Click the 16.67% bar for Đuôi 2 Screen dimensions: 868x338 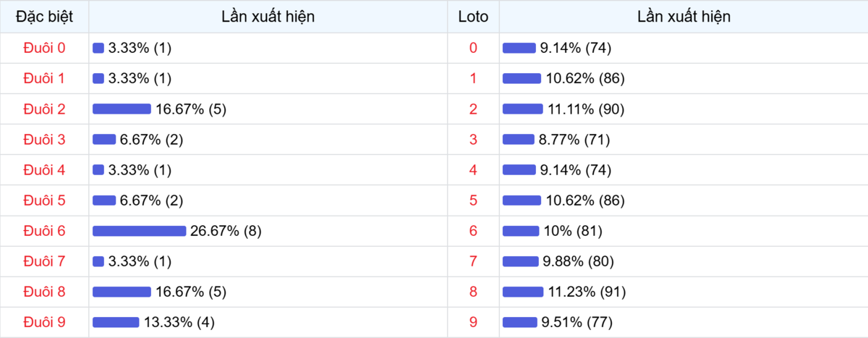point(122,109)
